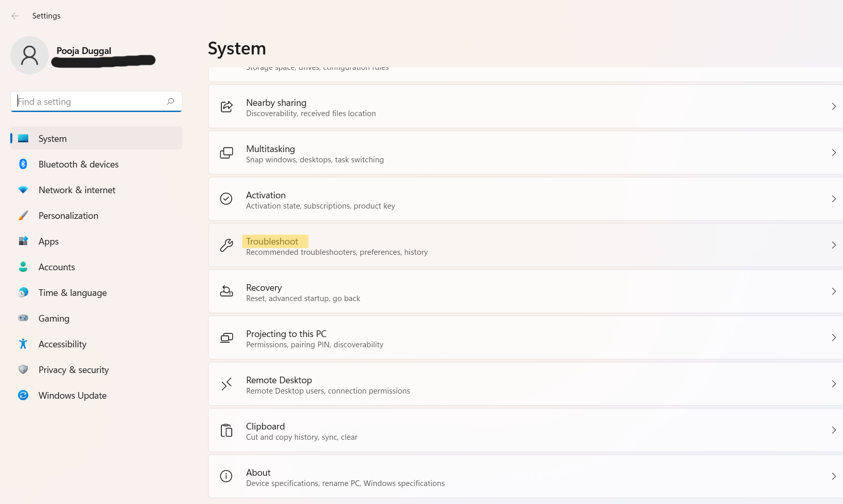Click the Recovery icon
This screenshot has width=843, height=504.
227,292
